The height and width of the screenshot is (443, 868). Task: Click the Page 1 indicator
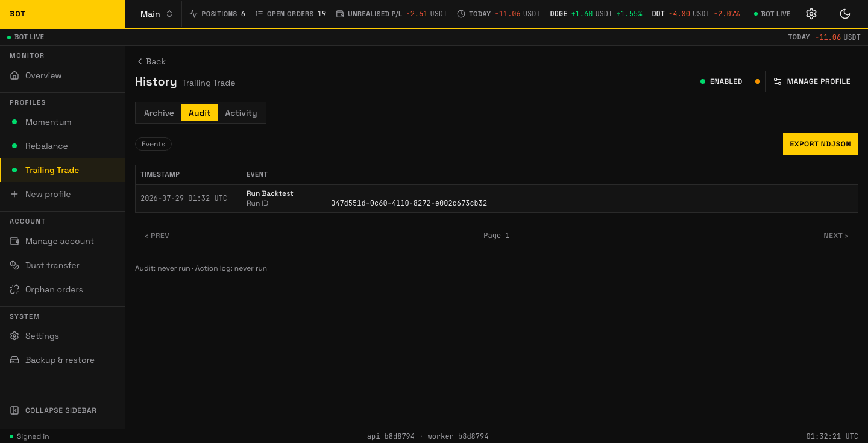pyautogui.click(x=497, y=236)
